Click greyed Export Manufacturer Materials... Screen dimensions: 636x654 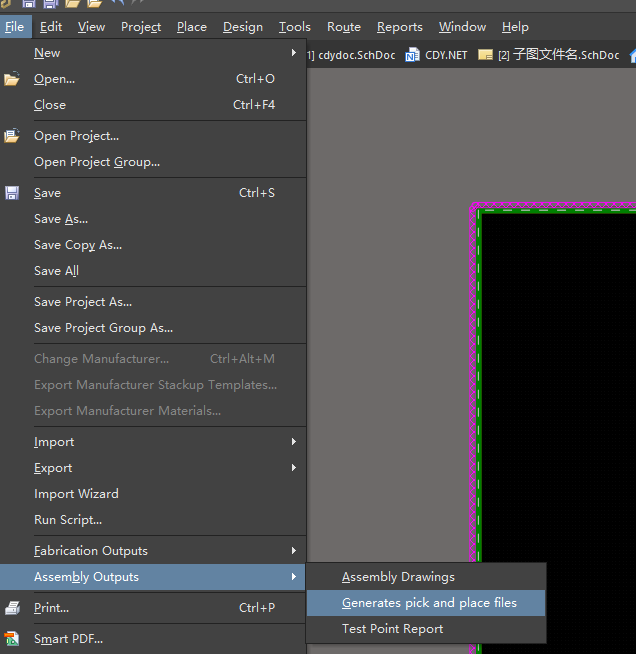tap(153, 411)
